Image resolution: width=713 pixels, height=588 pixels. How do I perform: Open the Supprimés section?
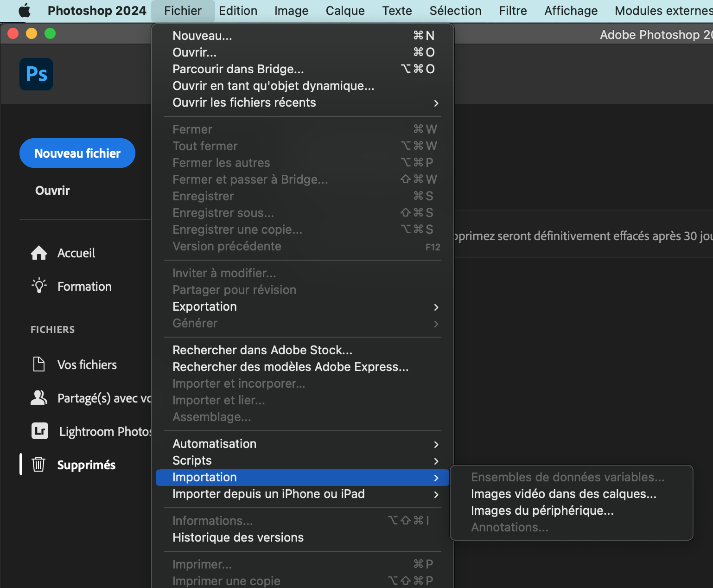pos(86,465)
